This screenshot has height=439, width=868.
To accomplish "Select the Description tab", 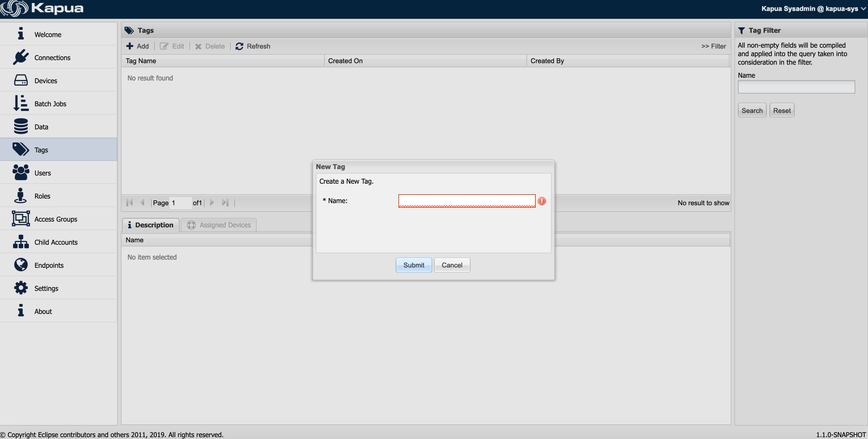I will [150, 225].
